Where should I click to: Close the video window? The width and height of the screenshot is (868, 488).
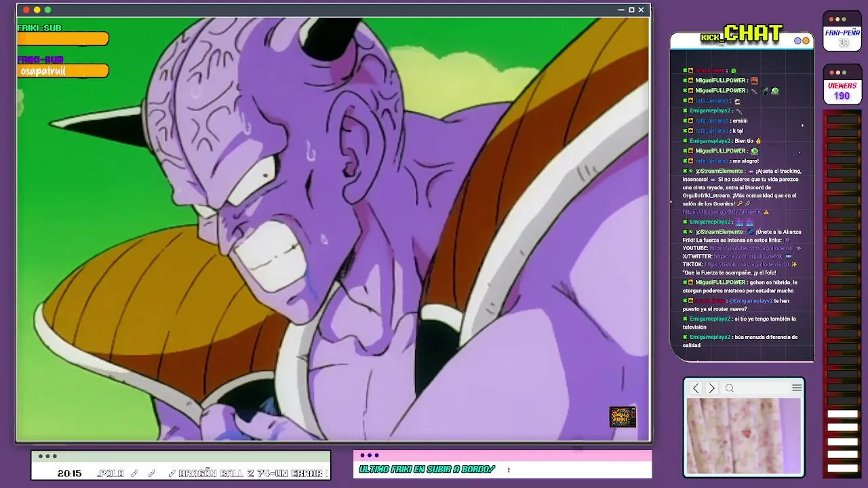pyautogui.click(x=641, y=9)
